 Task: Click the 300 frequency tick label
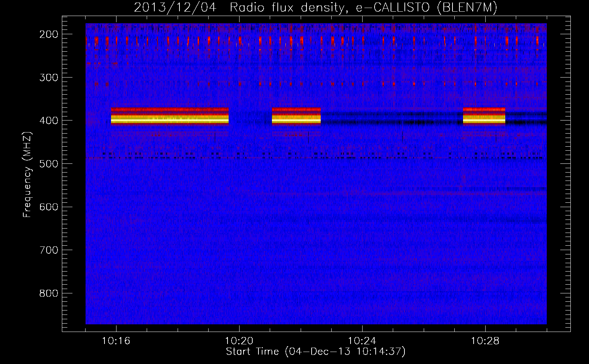(49, 78)
